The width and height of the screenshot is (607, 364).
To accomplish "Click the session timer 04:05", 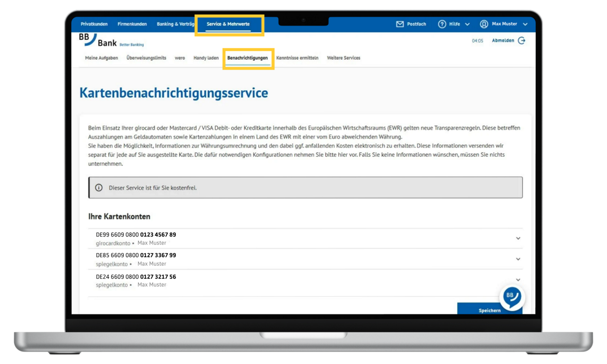I will (478, 41).
